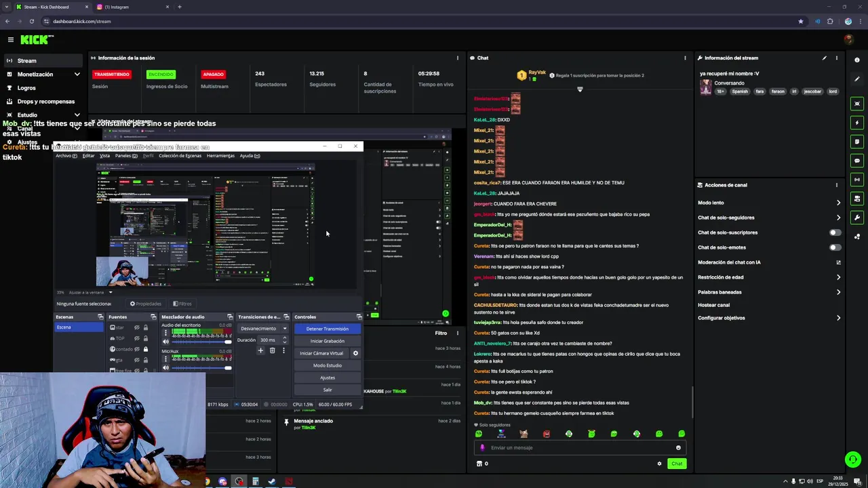Click the Duración 300 ms stepper arrows
Screen dimensions: 868x488
[284, 340]
